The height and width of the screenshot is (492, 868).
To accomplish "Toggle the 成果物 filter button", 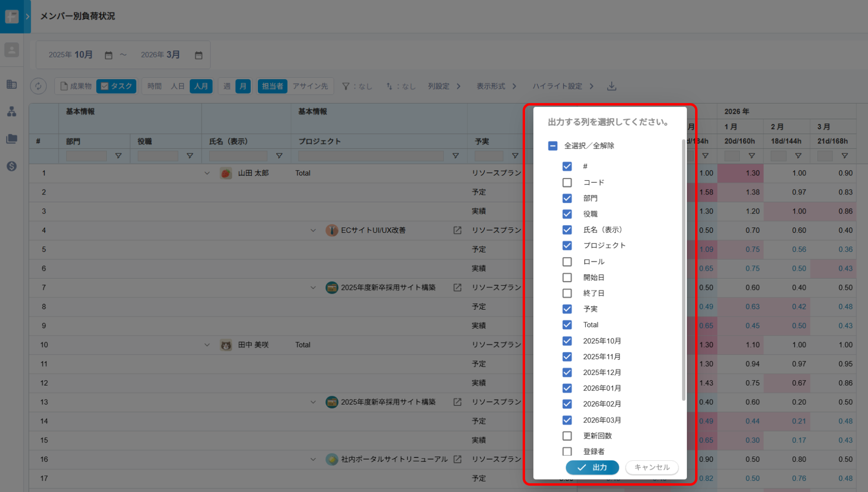I will 76,86.
